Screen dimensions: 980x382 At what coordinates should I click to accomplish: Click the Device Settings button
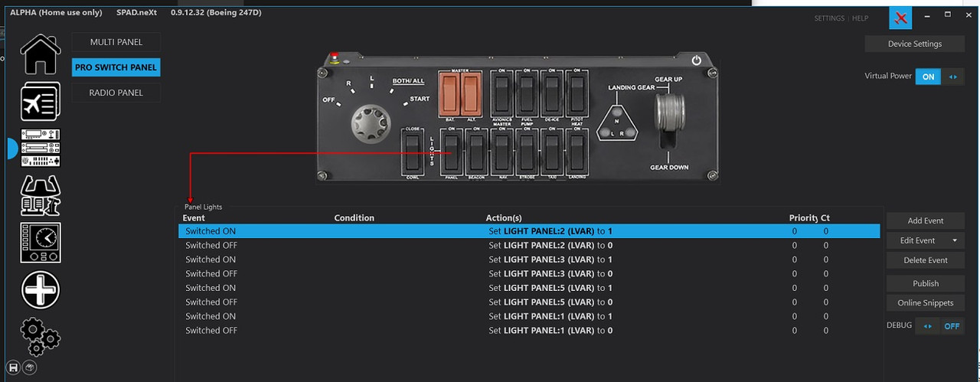coord(914,44)
